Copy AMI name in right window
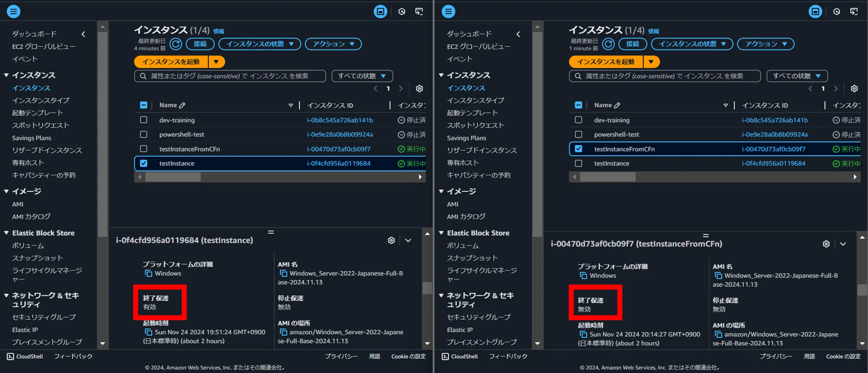This screenshot has width=868, height=373. tap(718, 276)
